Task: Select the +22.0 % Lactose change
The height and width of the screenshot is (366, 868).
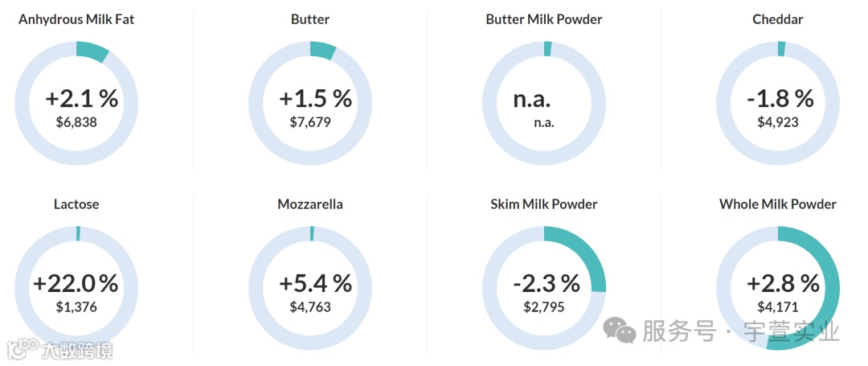Action: click(76, 284)
